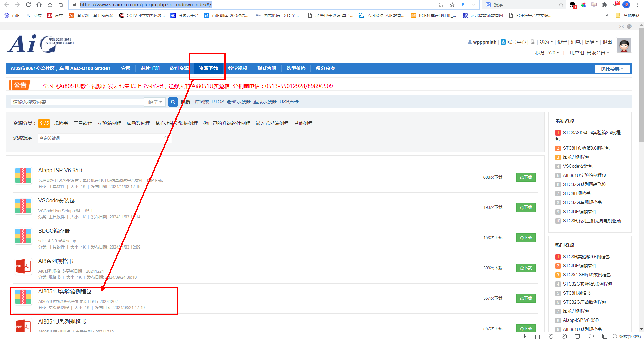The height and width of the screenshot is (340, 644).
Task: Open the 教学视频 navigation item
Action: (x=238, y=68)
